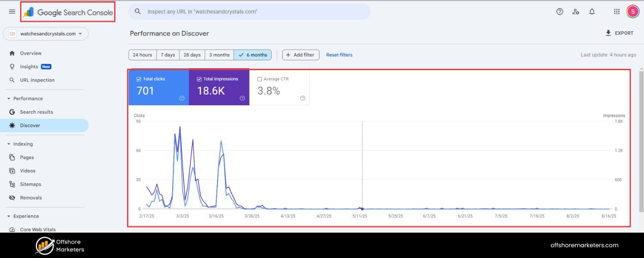The width and height of the screenshot is (644, 258).
Task: Open the Google apps grid
Action: pyautogui.click(x=617, y=12)
